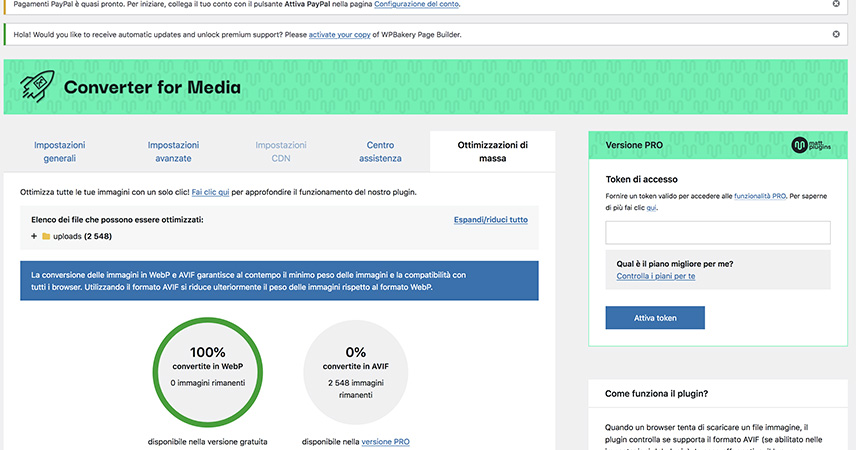Focus the Token di accesso input field
Viewport: 856px width, 450px height.
pos(717,233)
